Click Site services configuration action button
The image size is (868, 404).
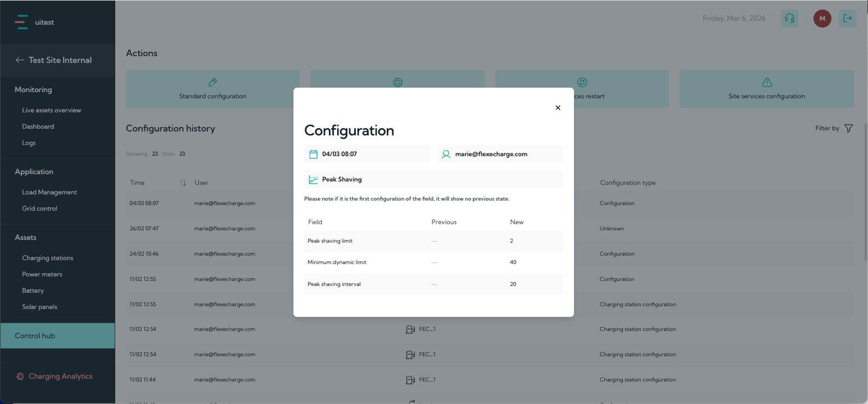(x=767, y=89)
